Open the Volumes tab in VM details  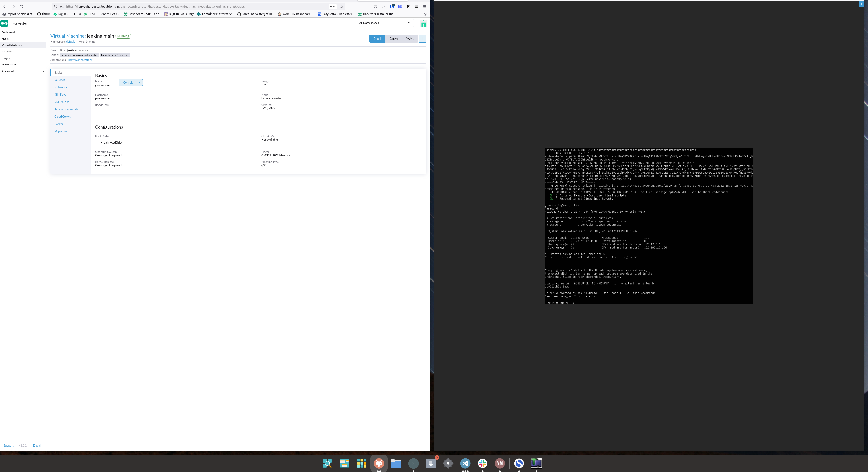[x=60, y=80]
